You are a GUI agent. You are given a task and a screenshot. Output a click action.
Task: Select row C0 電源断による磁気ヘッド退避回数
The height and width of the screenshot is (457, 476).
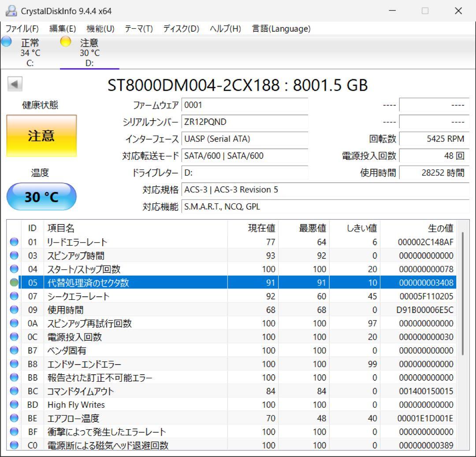232,445
